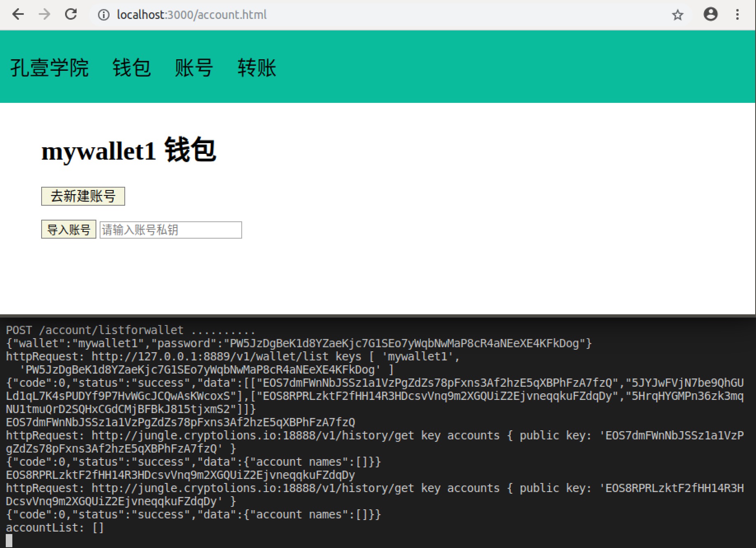Screen dimensions: 756x548
Task: Bookmark this page with the star icon
Action: pyautogui.click(x=677, y=15)
